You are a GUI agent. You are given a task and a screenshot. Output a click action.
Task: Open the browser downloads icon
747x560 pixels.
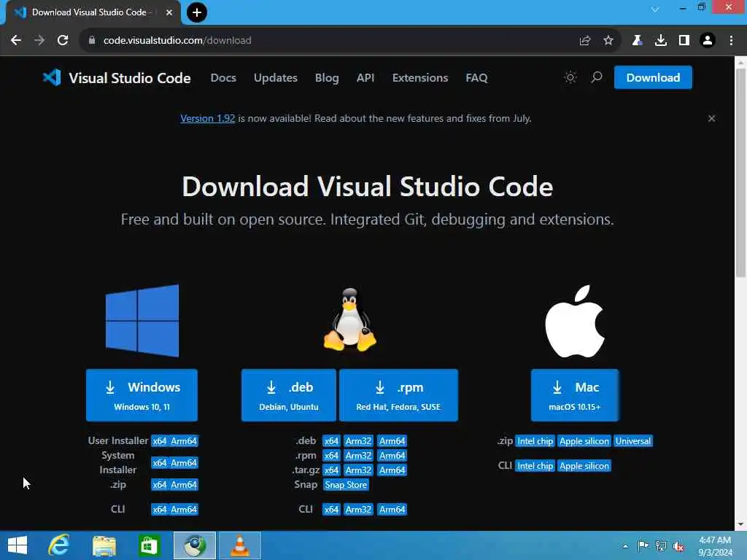661,41
